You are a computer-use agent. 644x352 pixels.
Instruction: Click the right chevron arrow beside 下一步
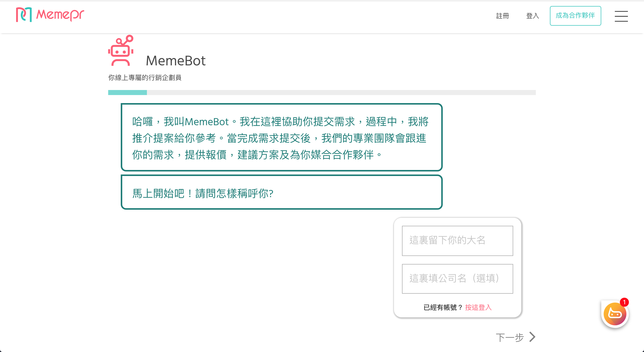(532, 337)
